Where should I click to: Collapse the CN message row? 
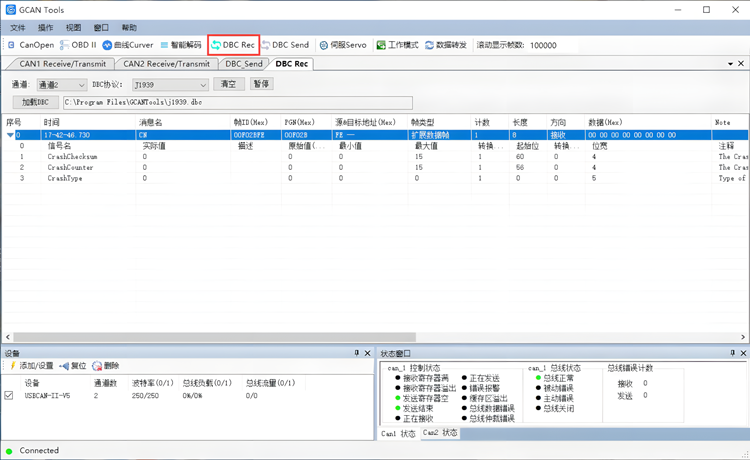(x=11, y=134)
